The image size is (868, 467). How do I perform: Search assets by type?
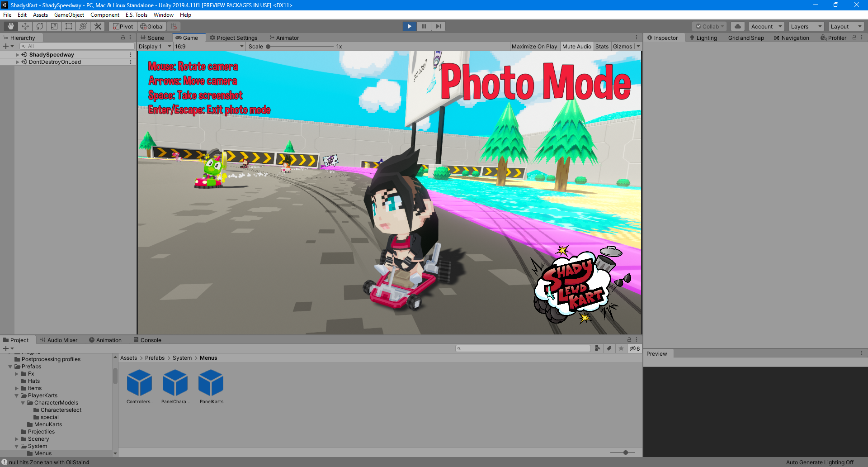pos(598,348)
